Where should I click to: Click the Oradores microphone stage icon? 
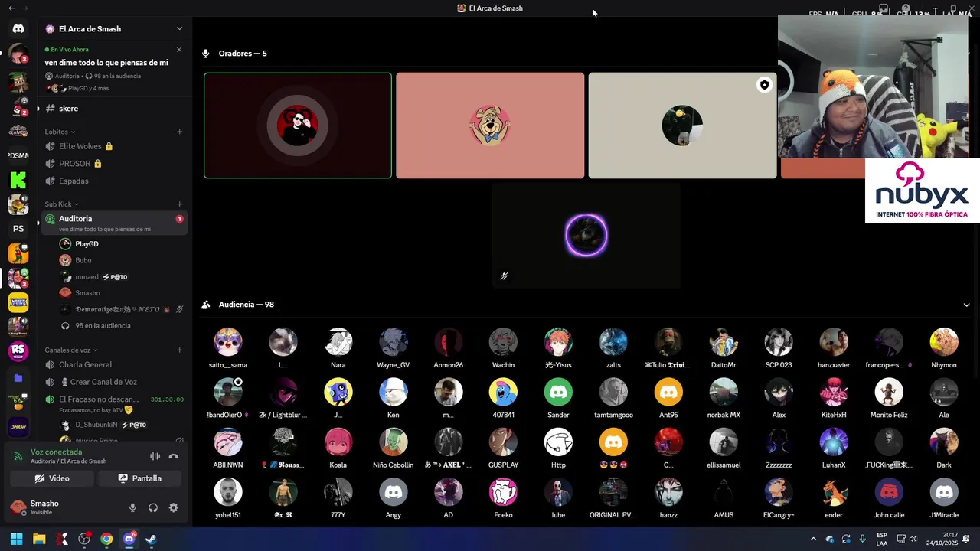[205, 54]
